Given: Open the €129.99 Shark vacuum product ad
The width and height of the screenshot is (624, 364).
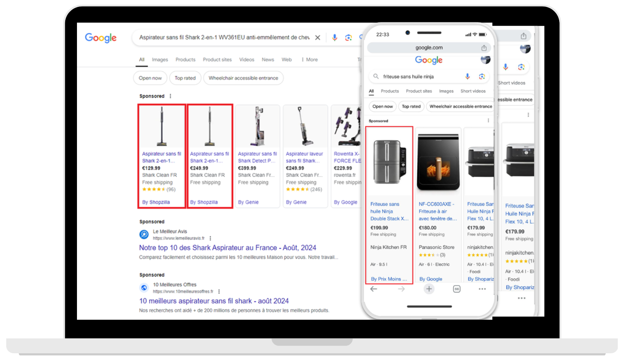Looking at the screenshot, I should (162, 156).
